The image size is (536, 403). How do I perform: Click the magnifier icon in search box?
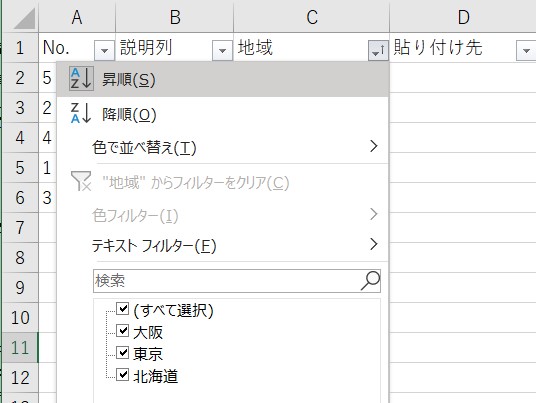tap(370, 281)
